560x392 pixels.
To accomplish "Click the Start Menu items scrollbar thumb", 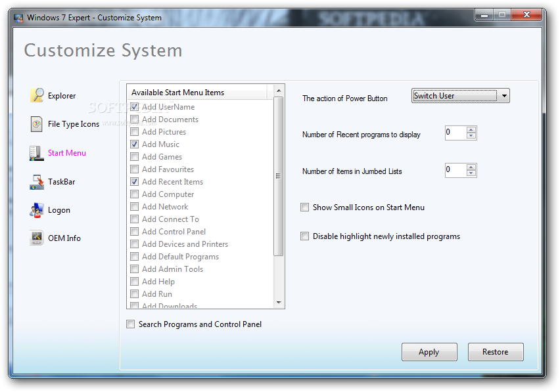I will tap(279, 176).
